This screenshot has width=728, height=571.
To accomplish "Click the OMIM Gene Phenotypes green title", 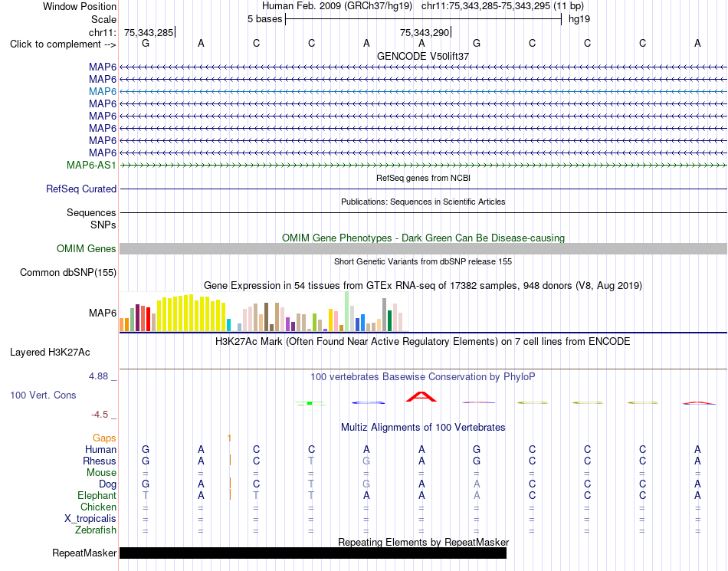I will click(423, 238).
